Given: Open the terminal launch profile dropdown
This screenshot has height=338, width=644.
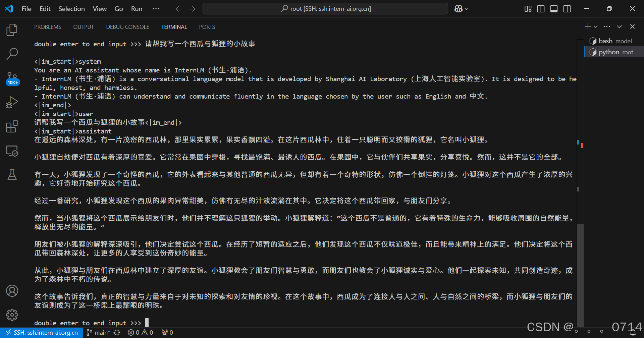Looking at the screenshot, I should [596, 26].
